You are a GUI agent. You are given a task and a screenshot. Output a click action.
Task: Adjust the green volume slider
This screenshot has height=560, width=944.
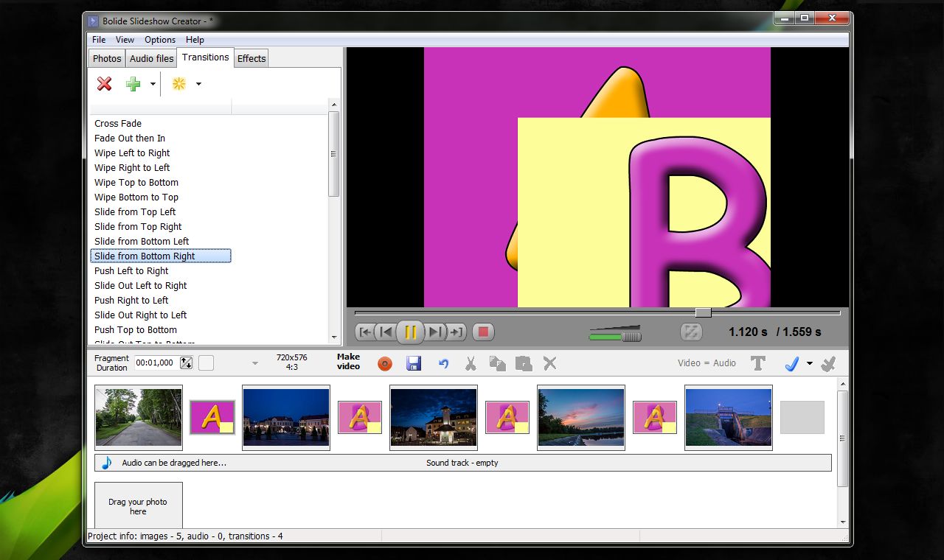(x=615, y=337)
